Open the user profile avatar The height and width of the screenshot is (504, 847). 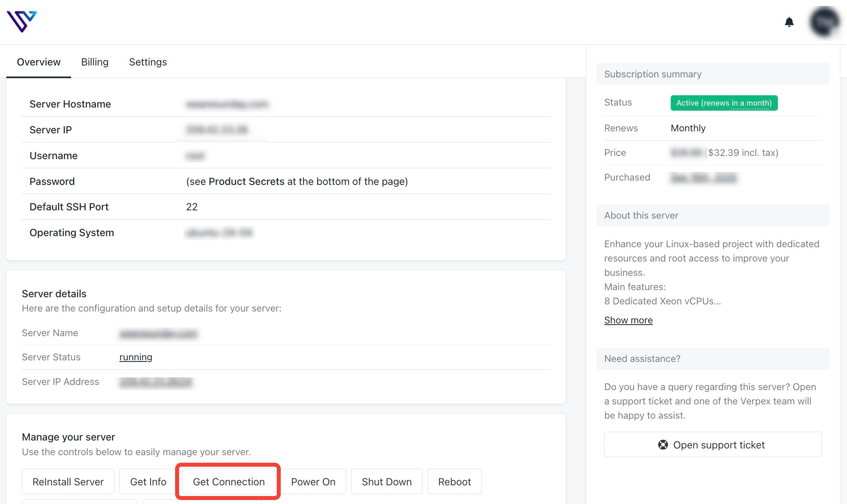[824, 22]
